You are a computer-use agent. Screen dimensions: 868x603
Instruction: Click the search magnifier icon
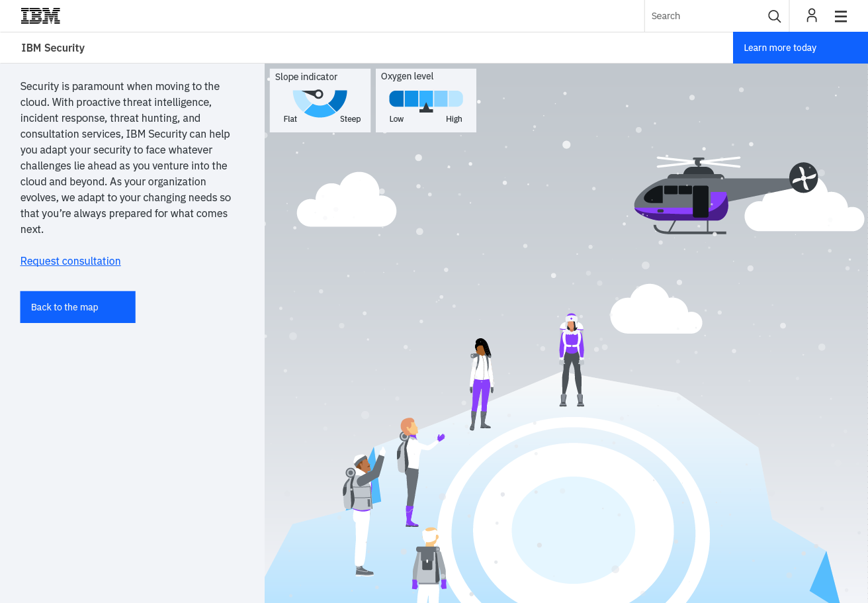coord(774,16)
